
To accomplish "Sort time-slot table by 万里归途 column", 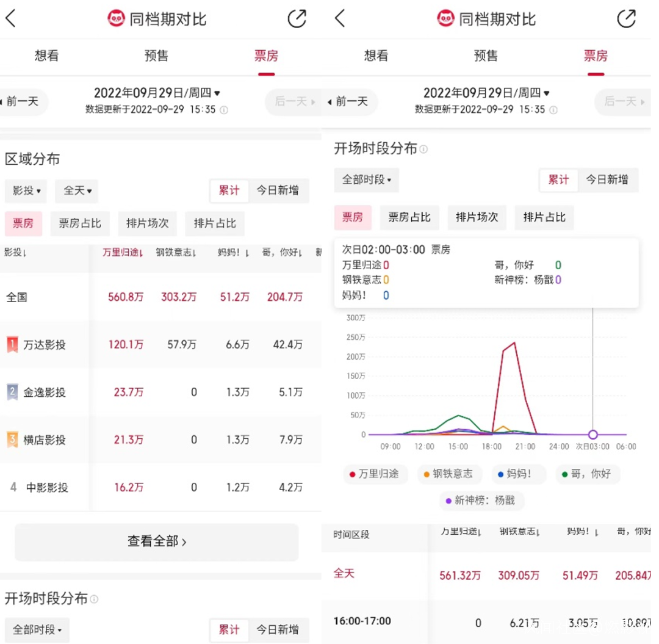I will [461, 532].
